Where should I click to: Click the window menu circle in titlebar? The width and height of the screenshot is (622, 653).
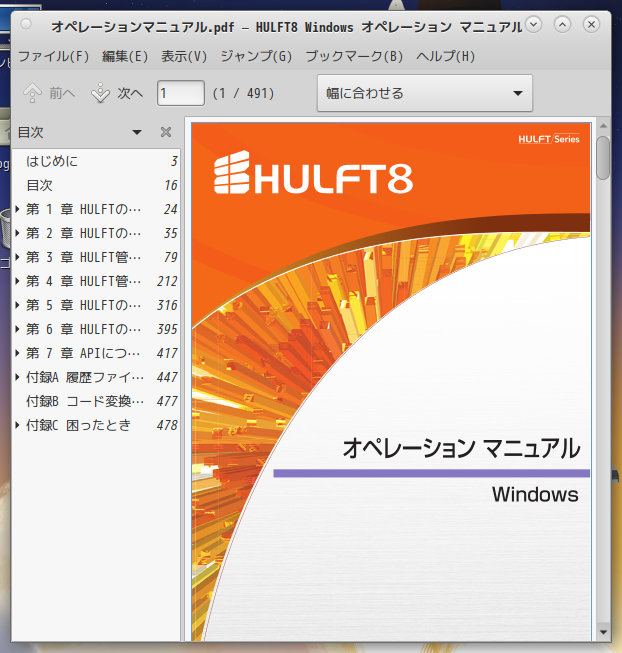click(26, 24)
